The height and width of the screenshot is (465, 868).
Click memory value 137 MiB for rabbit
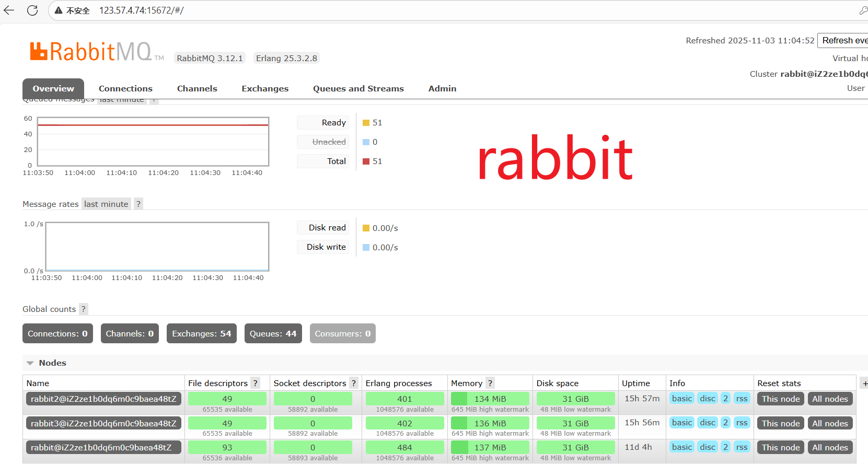490,447
